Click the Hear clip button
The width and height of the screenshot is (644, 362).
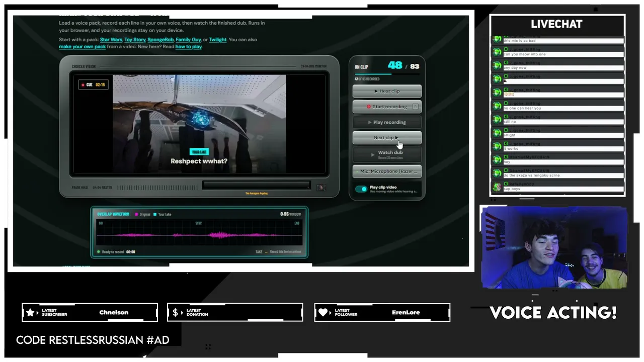[x=387, y=92]
